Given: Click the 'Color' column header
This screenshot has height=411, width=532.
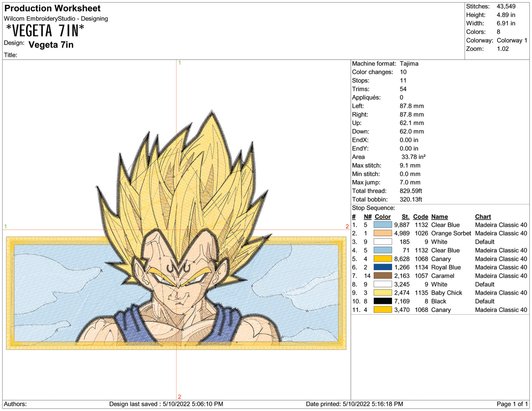Looking at the screenshot, I should [x=383, y=217].
